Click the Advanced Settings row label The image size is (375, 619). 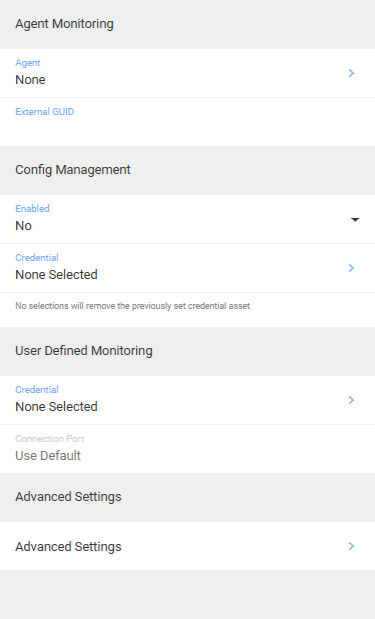(x=68, y=547)
